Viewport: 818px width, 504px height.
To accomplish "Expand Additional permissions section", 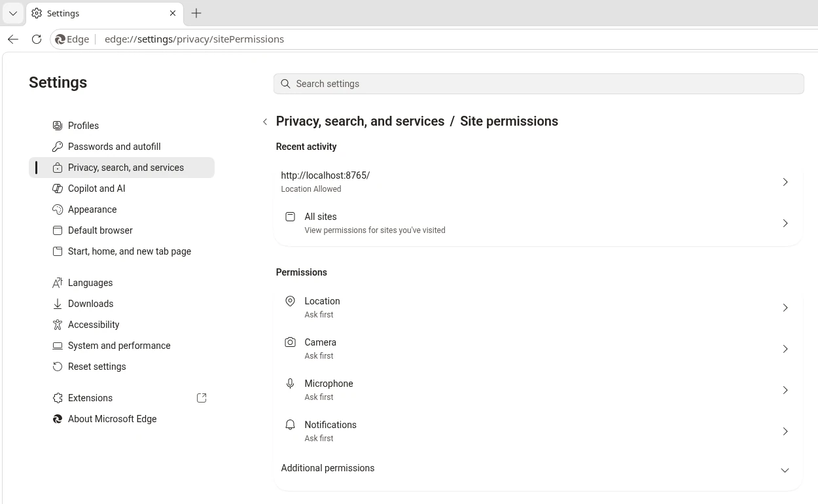I will (538, 469).
